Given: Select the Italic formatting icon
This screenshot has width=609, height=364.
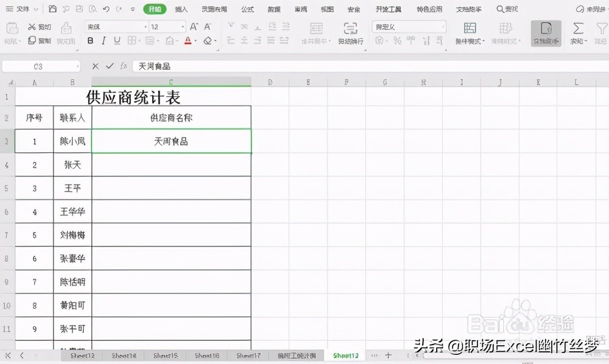Looking at the screenshot, I should tap(104, 40).
